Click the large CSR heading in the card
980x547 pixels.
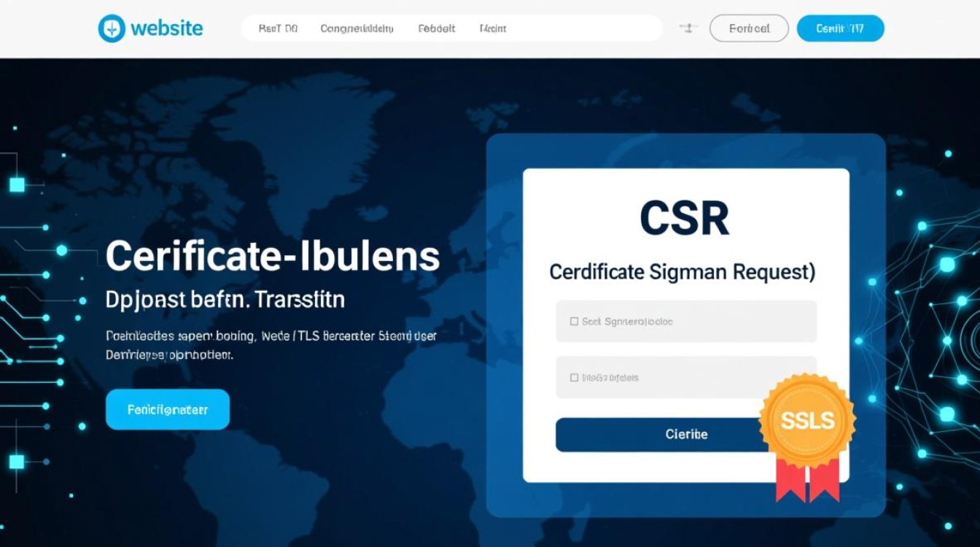(x=685, y=218)
